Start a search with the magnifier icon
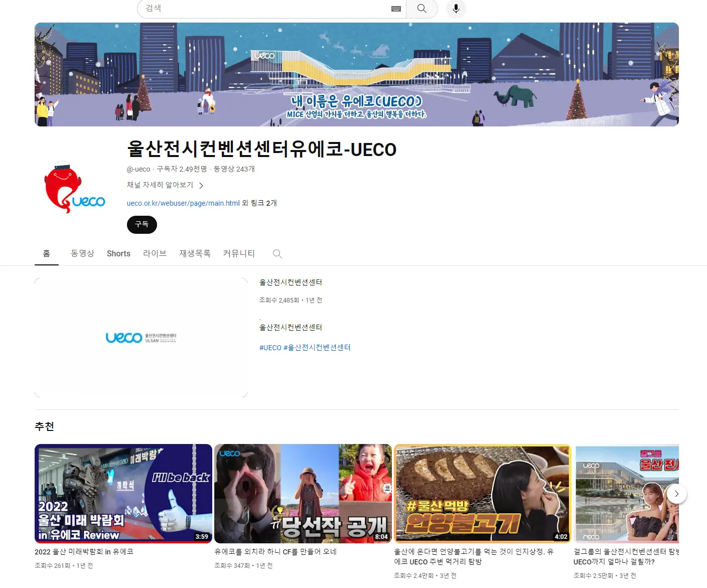Viewport: 707px width, 588px height. coord(421,9)
